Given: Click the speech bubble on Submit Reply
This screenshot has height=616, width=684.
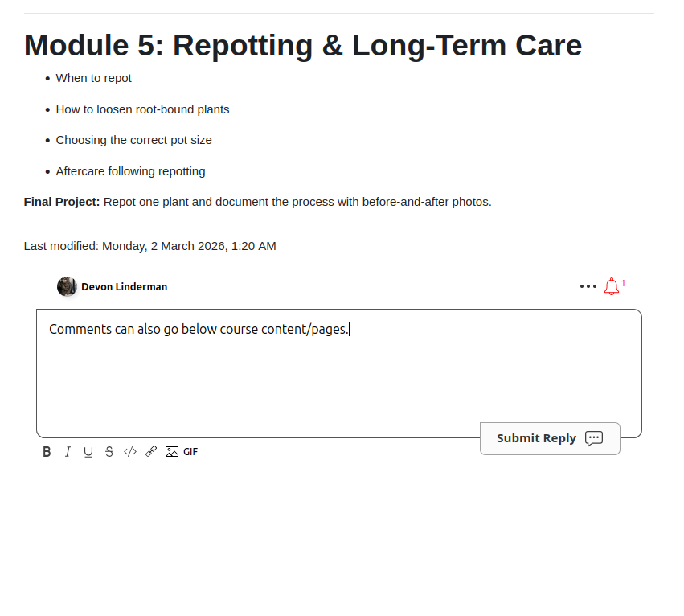Looking at the screenshot, I should [x=594, y=439].
